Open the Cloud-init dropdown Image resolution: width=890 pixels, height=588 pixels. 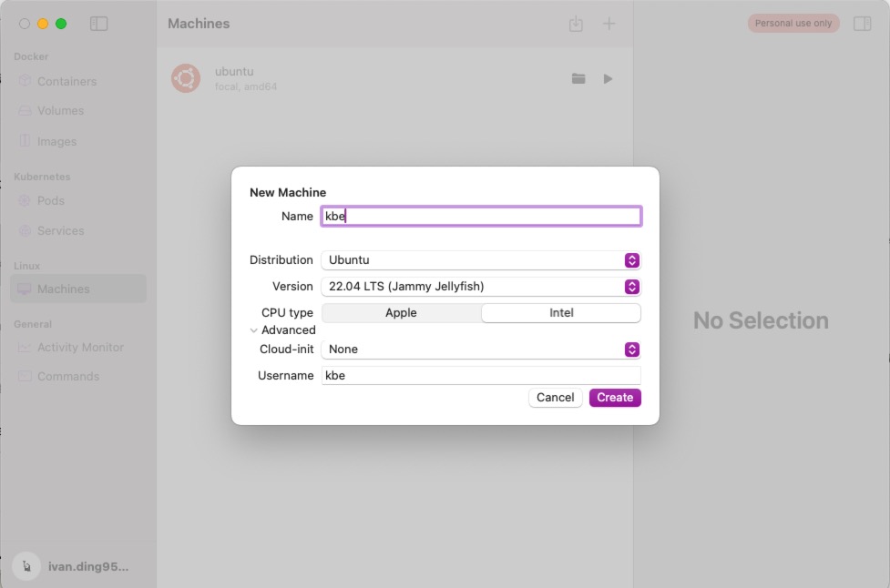pos(481,350)
